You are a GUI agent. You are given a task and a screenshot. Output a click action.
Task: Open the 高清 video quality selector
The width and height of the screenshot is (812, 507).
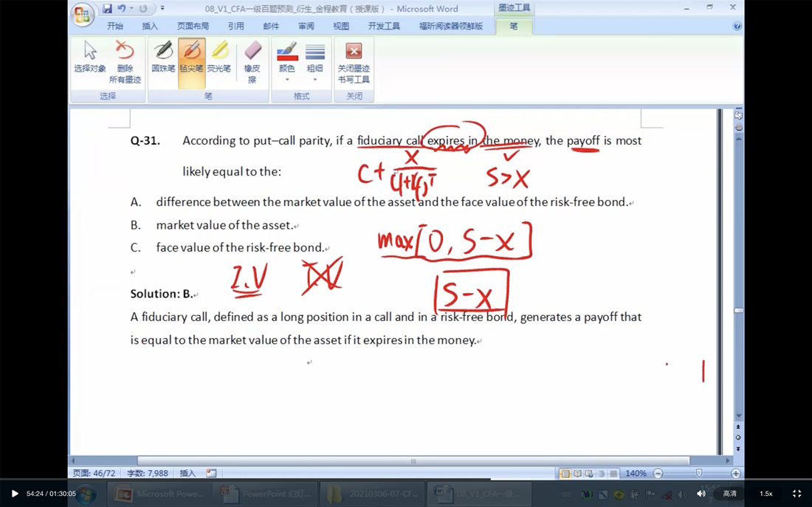(x=729, y=494)
